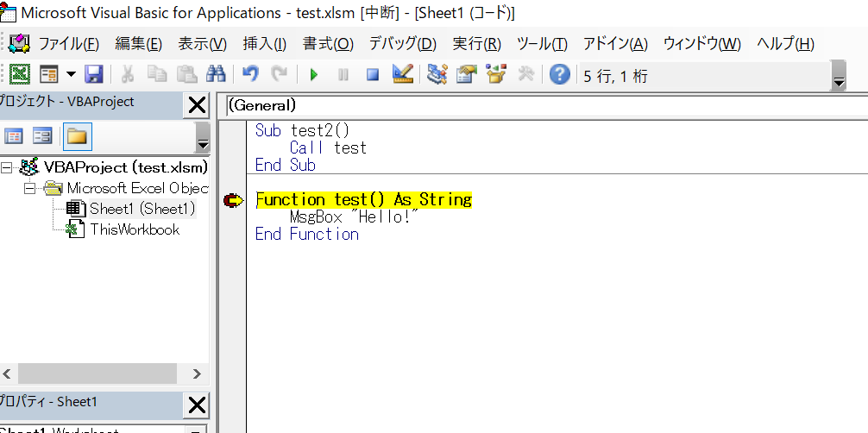Viewport: 868px width, 433px height.
Task: Click the '5 行, 1 桁' position indicator
Action: tap(615, 76)
